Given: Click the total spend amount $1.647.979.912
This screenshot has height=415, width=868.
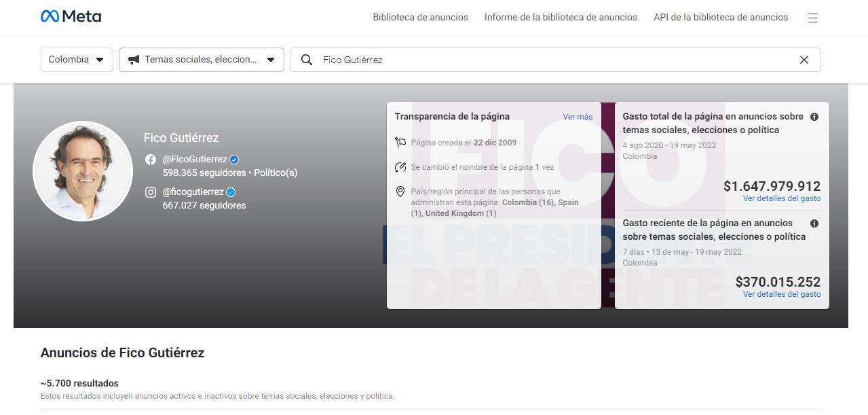Looking at the screenshot, I should click(x=772, y=186).
